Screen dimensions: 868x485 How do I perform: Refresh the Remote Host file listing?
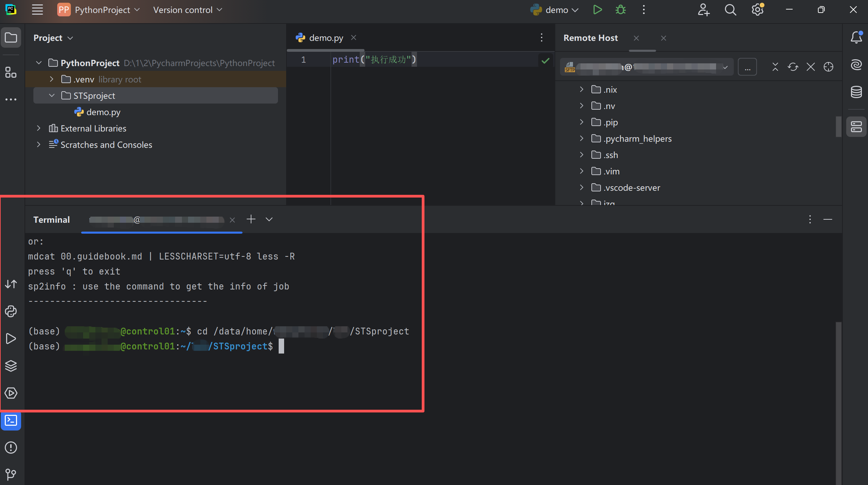(x=793, y=66)
